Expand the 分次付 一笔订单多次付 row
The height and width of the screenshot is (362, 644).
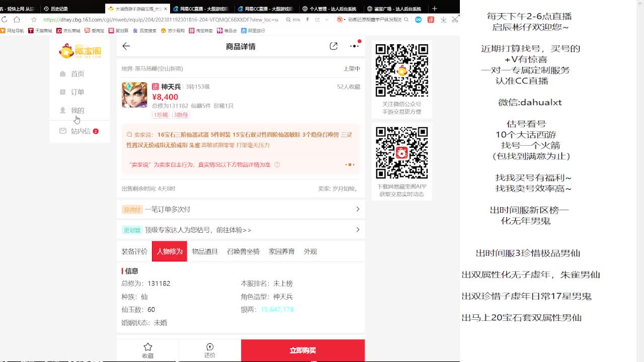241,209
